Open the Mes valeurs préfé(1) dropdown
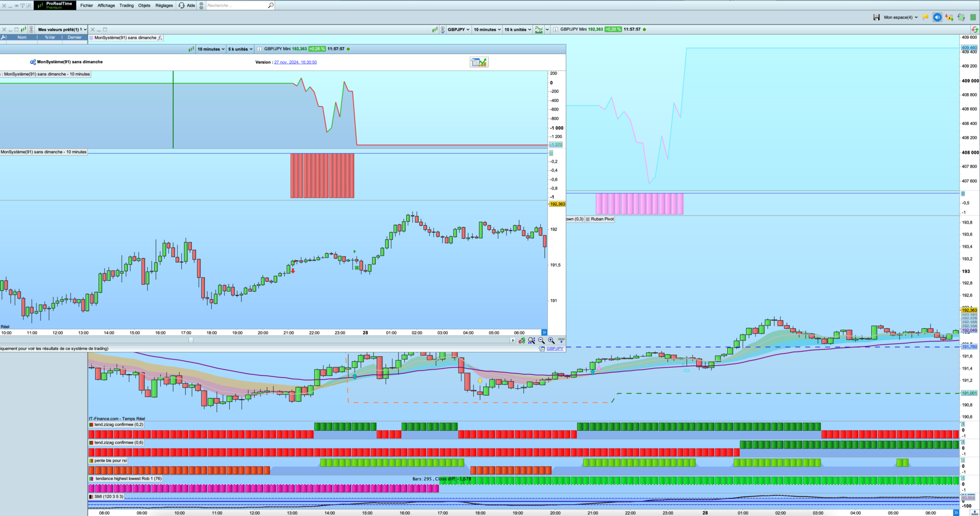Screen dimensions: 980x516 [62, 29]
